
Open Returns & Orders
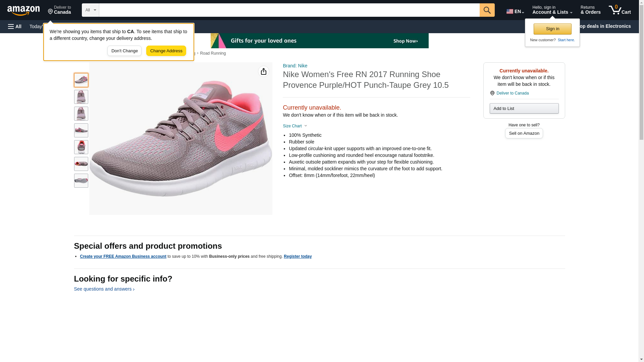tap(590, 10)
